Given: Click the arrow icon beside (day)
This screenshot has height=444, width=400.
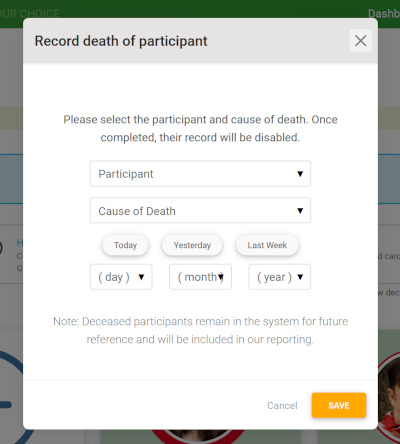Looking at the screenshot, I should 141,277.
